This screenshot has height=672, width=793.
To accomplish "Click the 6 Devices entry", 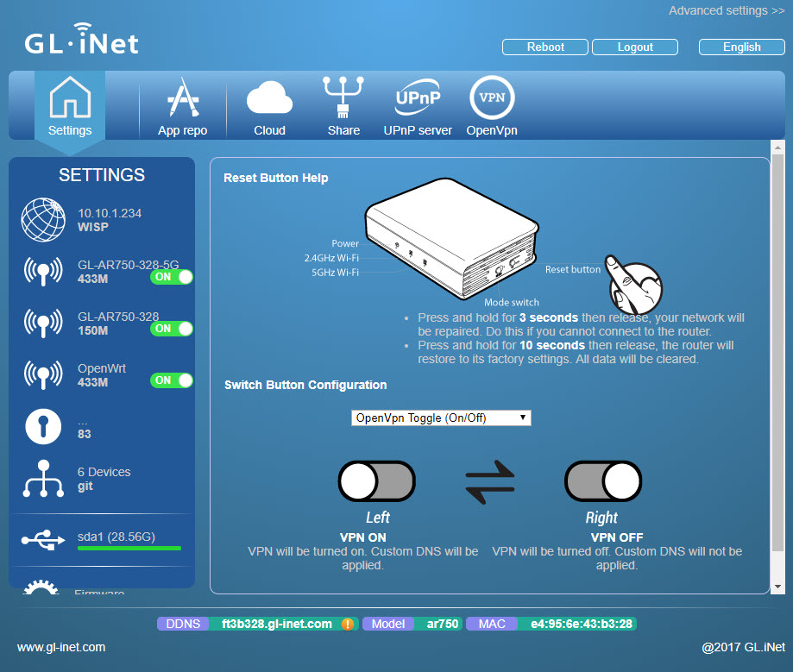I will pyautogui.click(x=104, y=472).
